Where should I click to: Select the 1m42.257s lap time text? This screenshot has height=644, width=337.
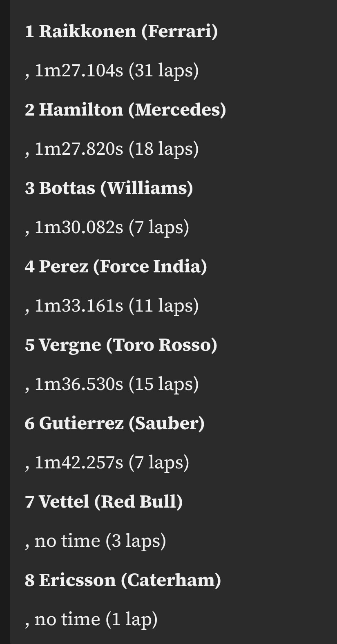(78, 463)
